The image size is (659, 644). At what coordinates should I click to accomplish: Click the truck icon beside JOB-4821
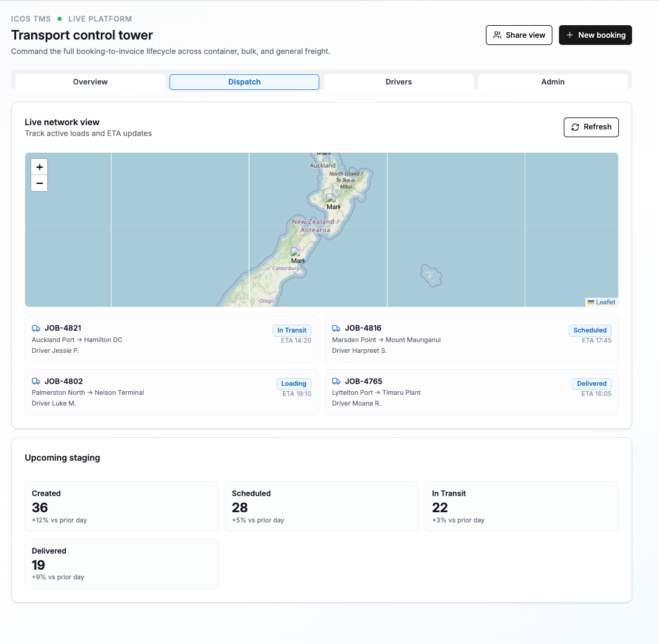36,328
